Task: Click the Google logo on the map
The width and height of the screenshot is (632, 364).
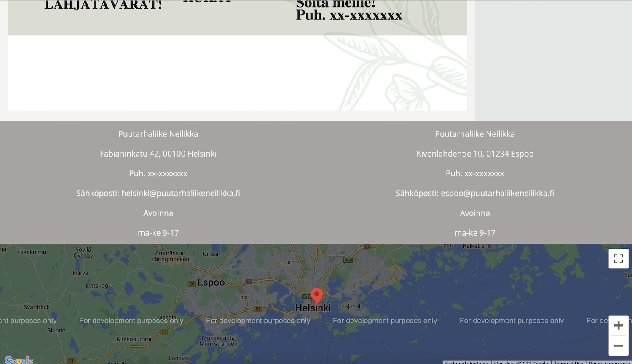Action: (19, 360)
